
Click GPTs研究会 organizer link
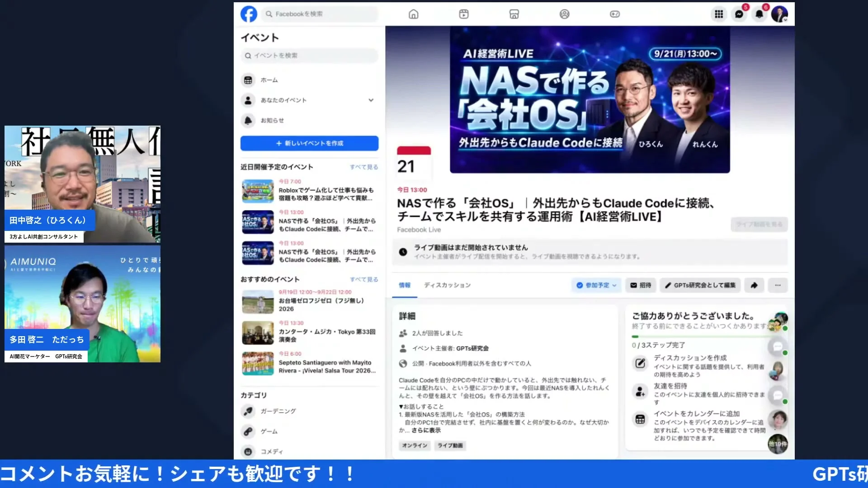pyautogui.click(x=472, y=349)
